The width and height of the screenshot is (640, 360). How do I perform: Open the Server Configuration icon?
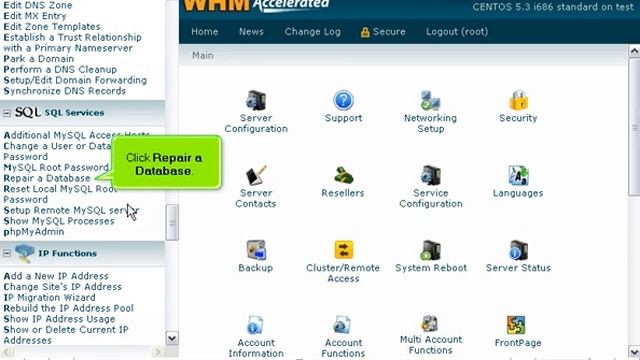256,100
